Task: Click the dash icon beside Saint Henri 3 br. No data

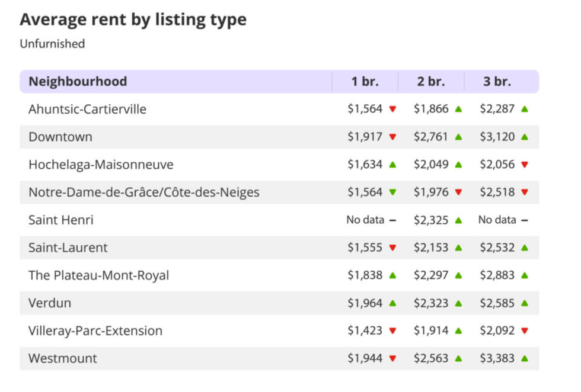Action: point(525,220)
